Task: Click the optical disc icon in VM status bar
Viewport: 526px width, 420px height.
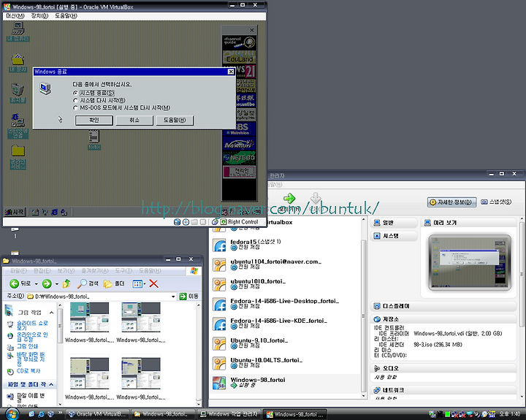Action: coord(186,222)
